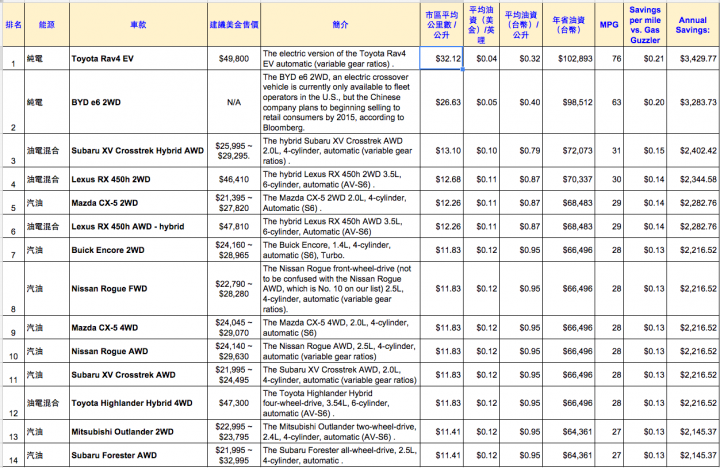This screenshot has width=720, height=468.
Task: Select the $47,810 price cell
Action: [x=234, y=226]
